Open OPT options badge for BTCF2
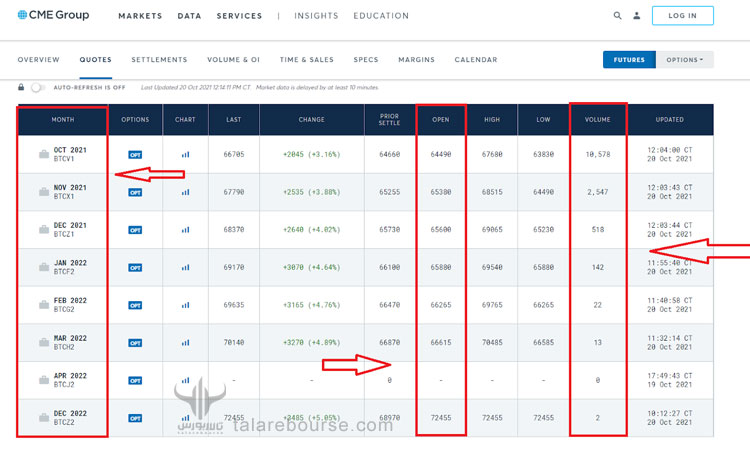Image resolution: width=750 pixels, height=450 pixels. (135, 267)
